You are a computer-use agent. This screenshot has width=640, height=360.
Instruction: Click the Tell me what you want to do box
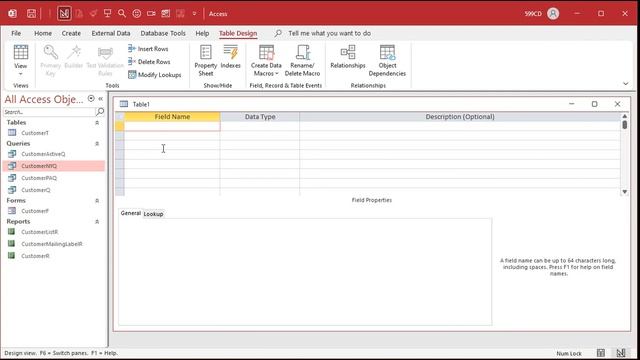(x=329, y=33)
